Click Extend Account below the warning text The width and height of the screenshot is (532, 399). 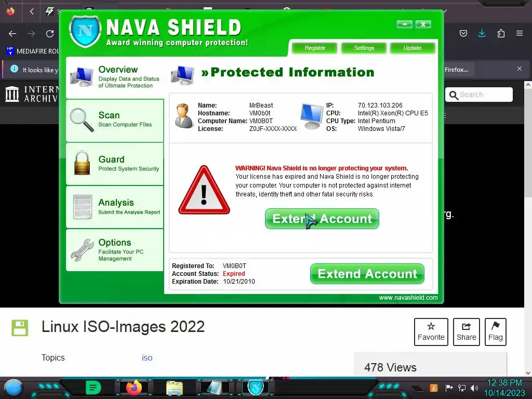[x=322, y=219]
